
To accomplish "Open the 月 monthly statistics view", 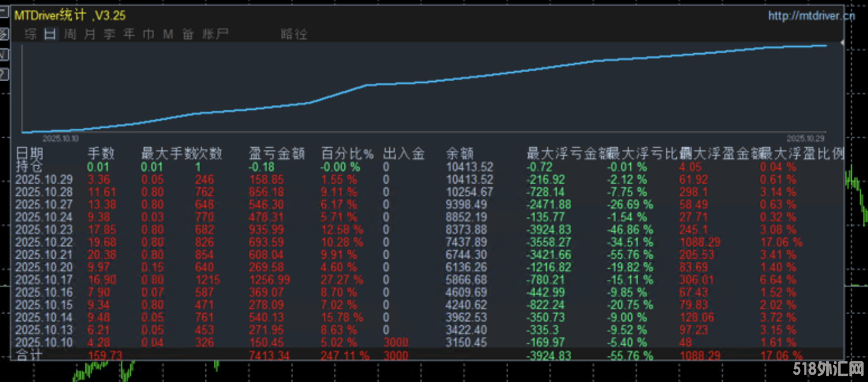I will [88, 34].
